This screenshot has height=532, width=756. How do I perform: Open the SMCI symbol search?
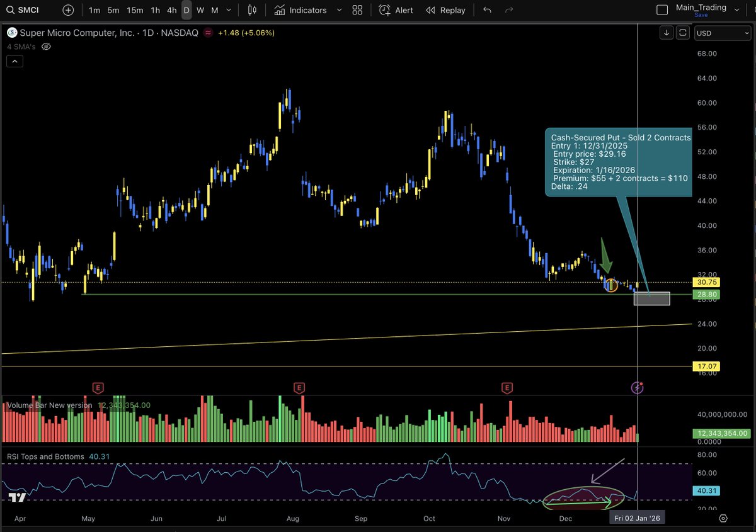coord(24,10)
